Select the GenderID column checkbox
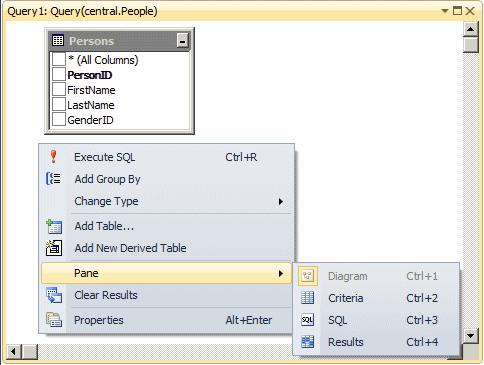The image size is (484, 365). [x=59, y=120]
